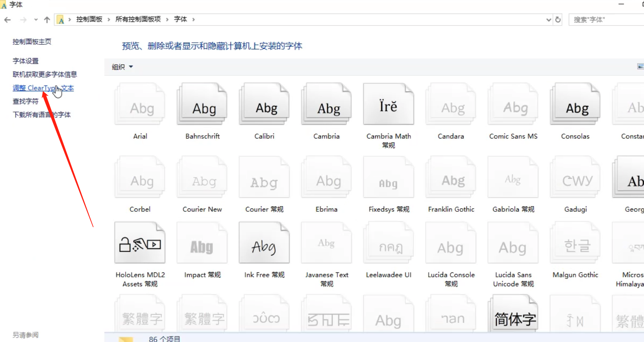Click the refresh button in address bar
The image size is (644, 342).
558,20
